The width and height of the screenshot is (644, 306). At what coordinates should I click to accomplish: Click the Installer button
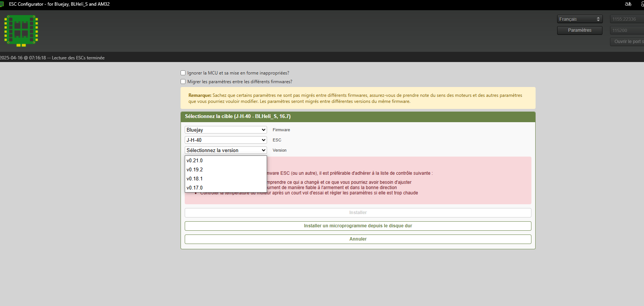(358, 213)
